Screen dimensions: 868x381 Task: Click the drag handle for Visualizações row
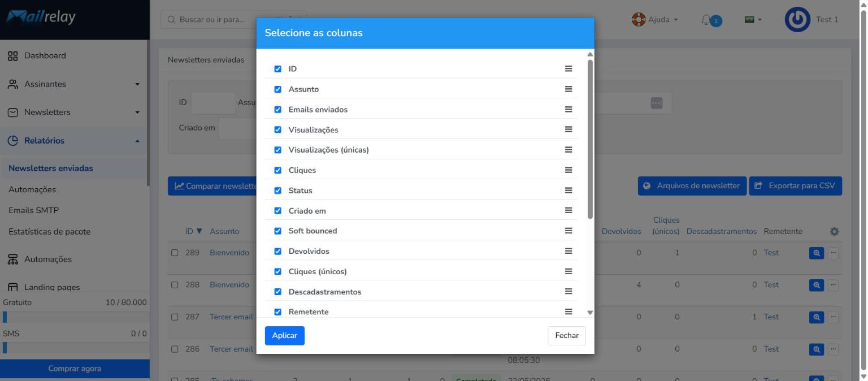point(568,129)
